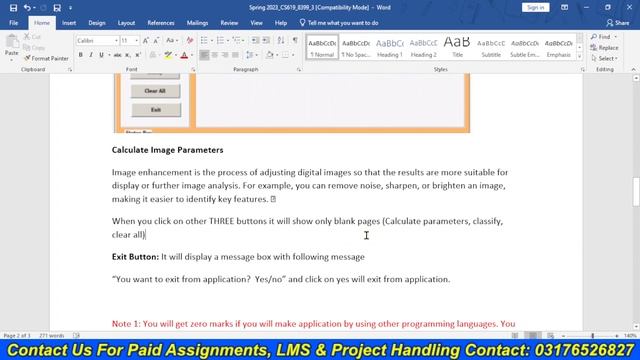This screenshot has width=640, height=360.
Task: Click the word count in status bar
Action: point(51,336)
